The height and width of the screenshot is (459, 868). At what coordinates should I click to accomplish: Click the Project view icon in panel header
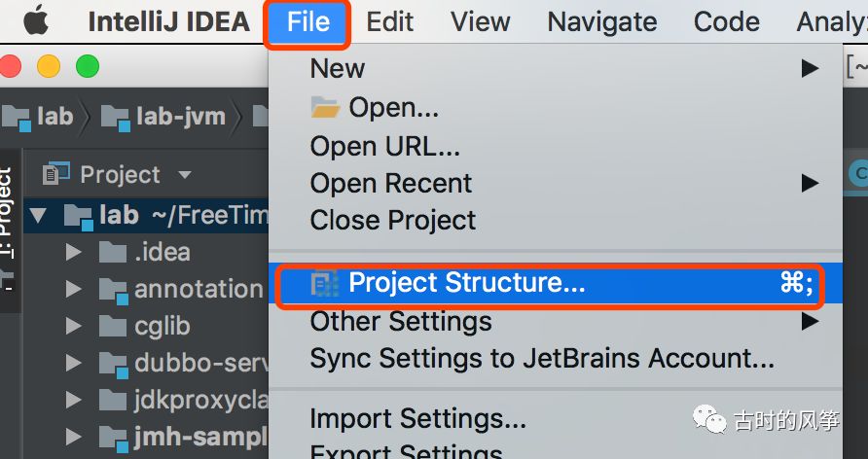pyautogui.click(x=56, y=175)
